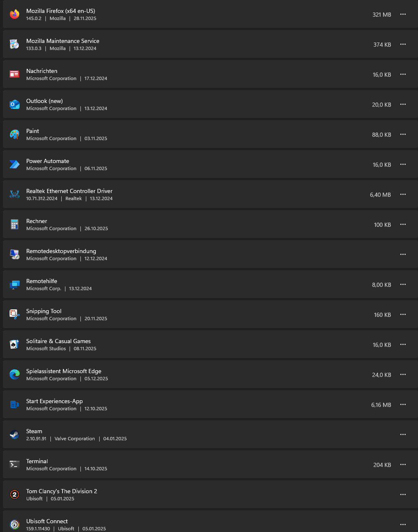Click the Terminal app icon
This screenshot has width=418, height=532.
coord(15,464)
